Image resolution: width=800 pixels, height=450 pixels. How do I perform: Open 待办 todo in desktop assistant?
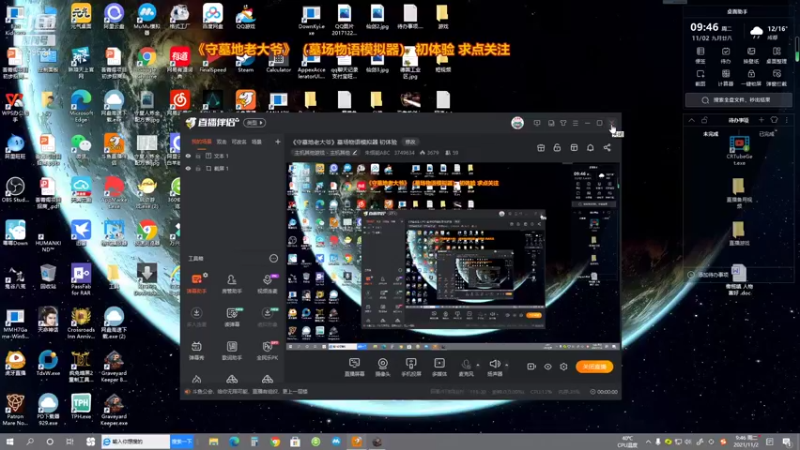pos(726,55)
